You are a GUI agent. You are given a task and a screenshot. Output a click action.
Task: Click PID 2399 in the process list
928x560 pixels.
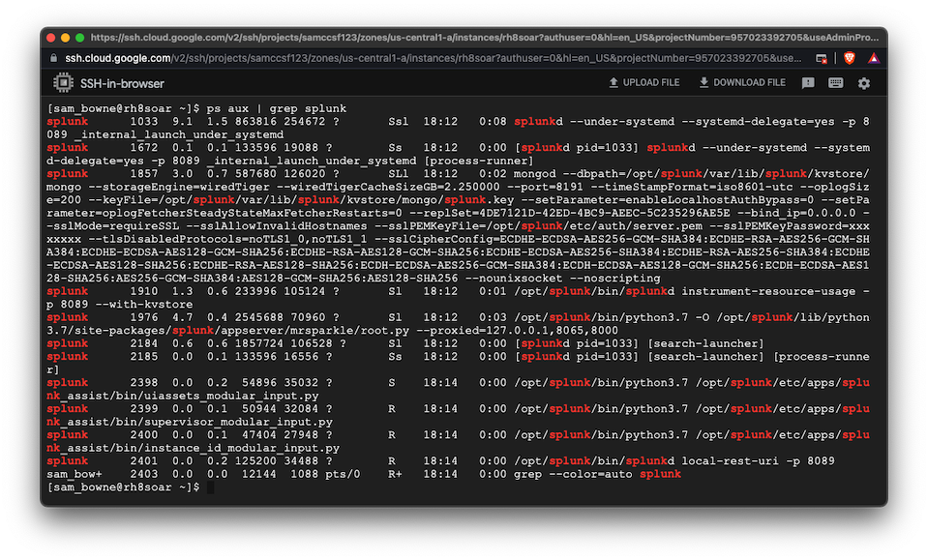coord(144,408)
